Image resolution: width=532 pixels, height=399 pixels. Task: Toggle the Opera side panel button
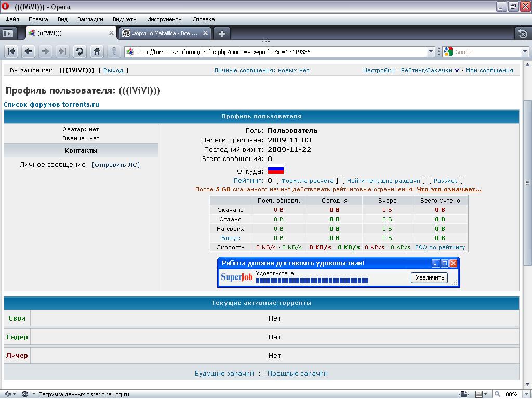click(8, 33)
